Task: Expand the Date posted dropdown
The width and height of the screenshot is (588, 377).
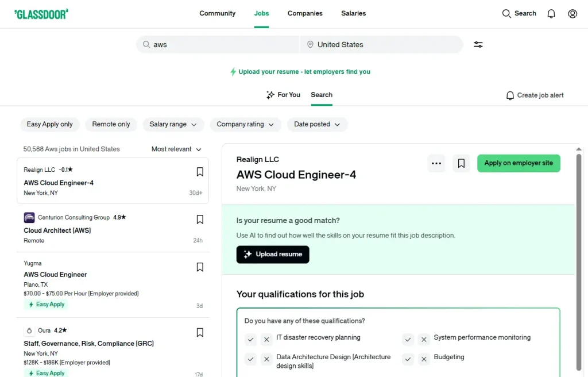Action: pos(317,124)
